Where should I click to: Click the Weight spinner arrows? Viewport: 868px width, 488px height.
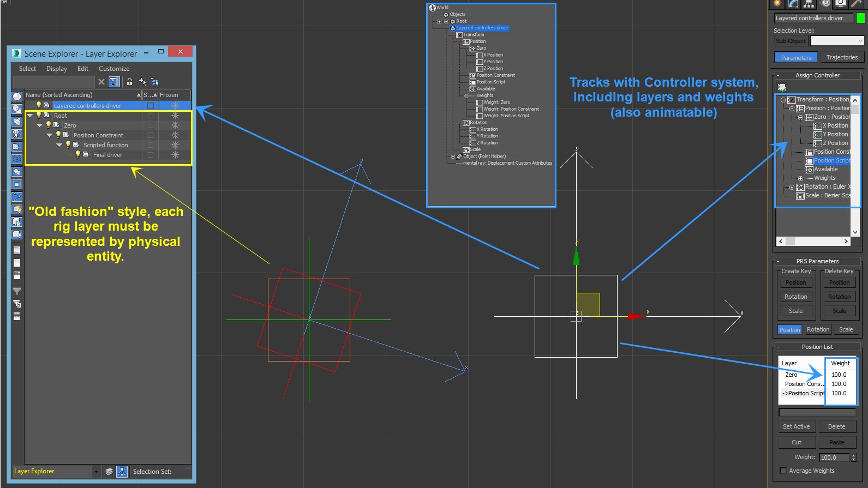[854, 457]
